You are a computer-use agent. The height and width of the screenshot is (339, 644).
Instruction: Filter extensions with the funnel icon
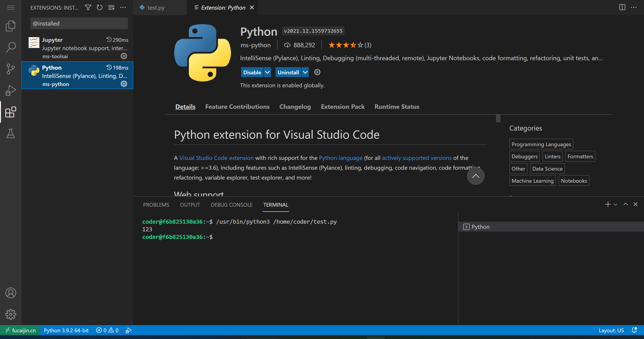click(88, 8)
